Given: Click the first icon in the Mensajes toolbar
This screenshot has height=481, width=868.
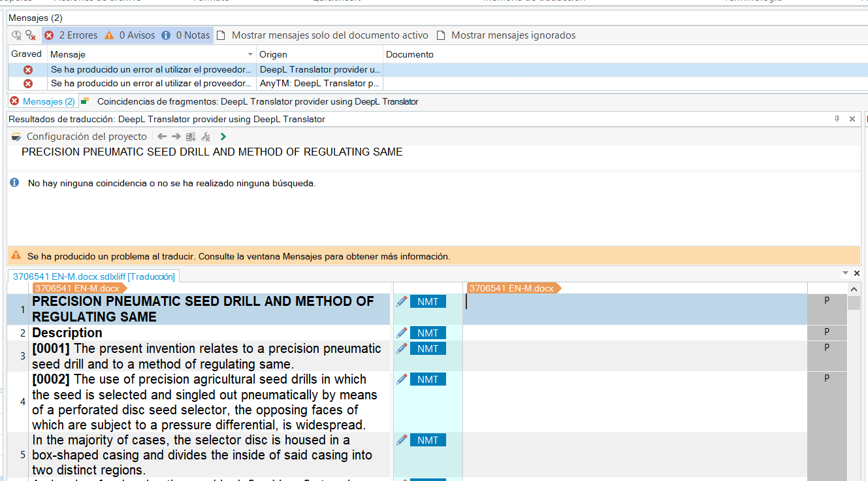Looking at the screenshot, I should click(16, 35).
